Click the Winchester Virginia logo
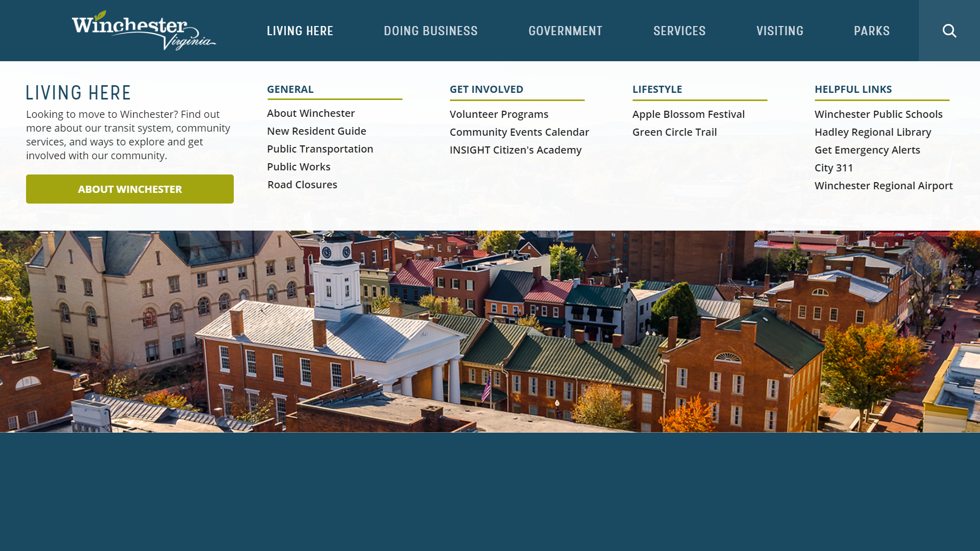Screen dimensions: 980x551 tap(144, 31)
